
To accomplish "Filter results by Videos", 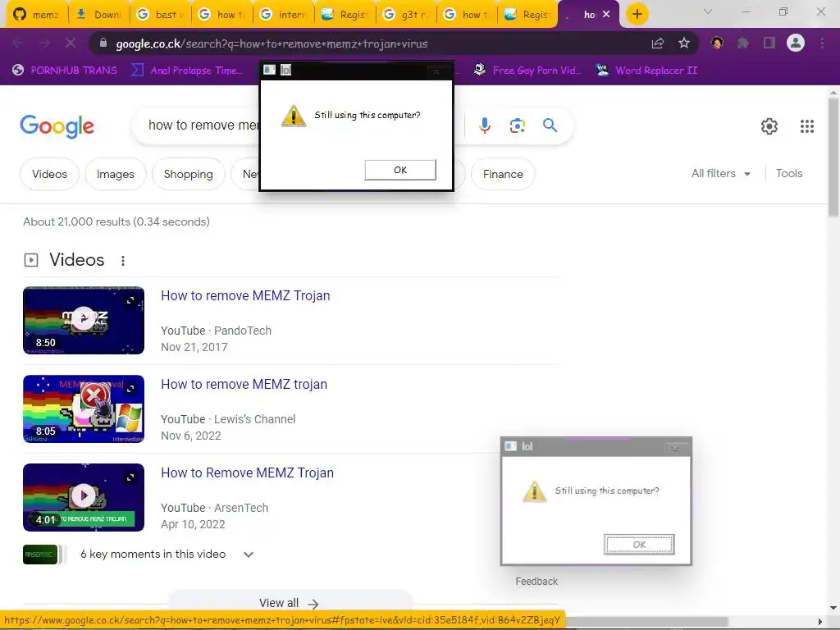I will [x=49, y=174].
